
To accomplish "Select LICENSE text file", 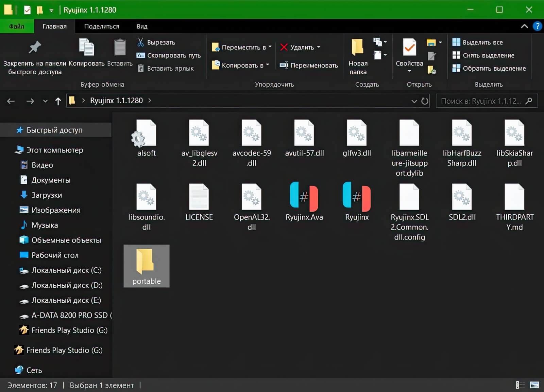I will pos(199,202).
